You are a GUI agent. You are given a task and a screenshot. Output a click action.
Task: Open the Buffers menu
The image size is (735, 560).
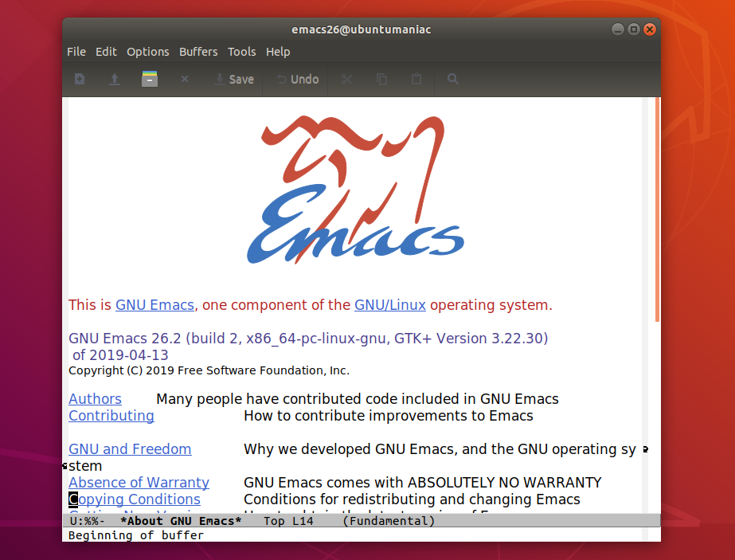point(198,52)
